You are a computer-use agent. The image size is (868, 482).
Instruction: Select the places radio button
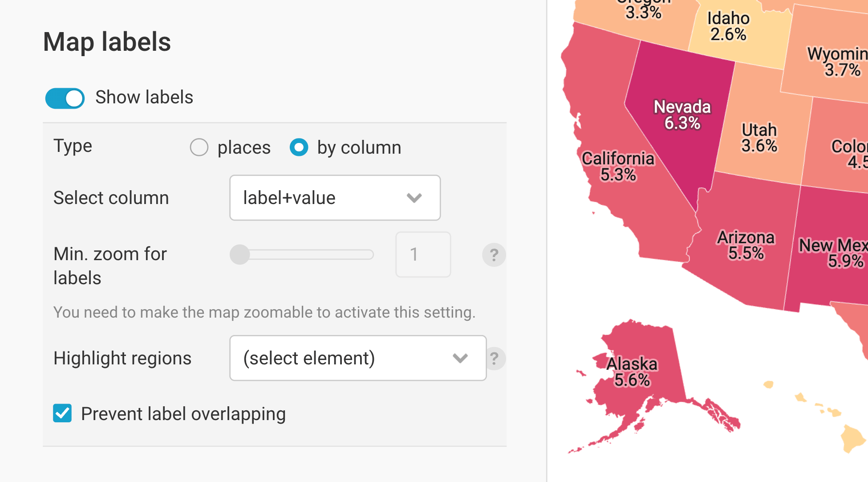pos(199,147)
